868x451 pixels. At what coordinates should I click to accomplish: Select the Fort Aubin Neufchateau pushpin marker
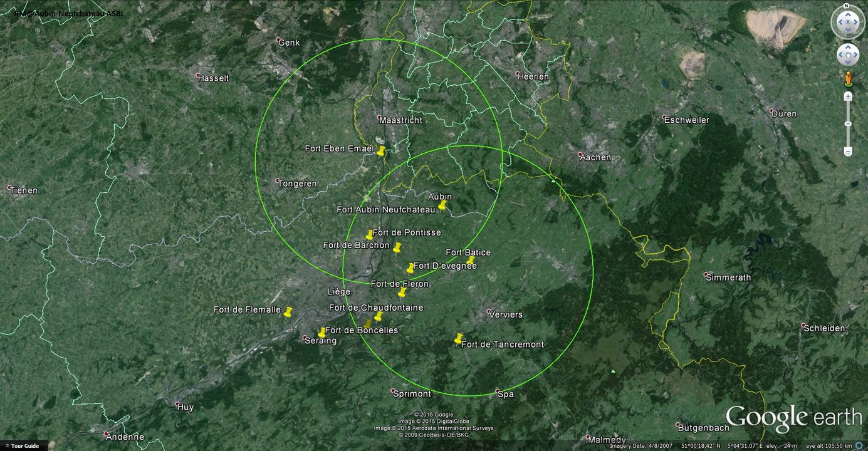point(442,205)
